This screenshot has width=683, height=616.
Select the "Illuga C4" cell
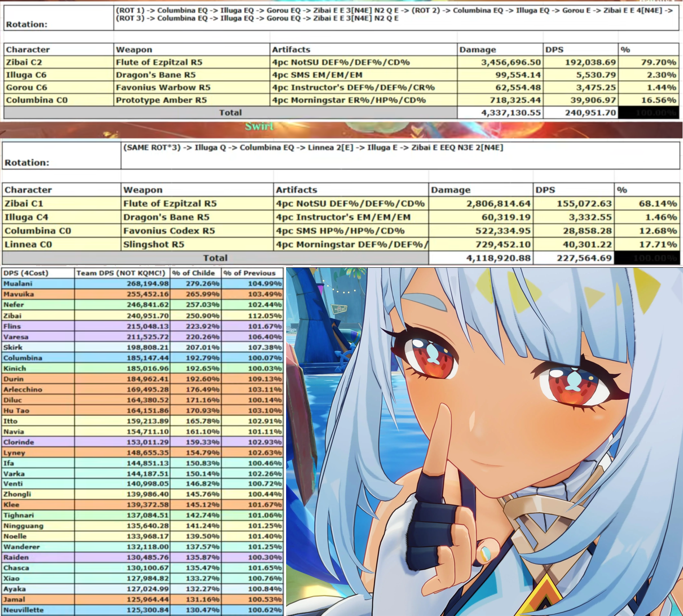point(61,217)
